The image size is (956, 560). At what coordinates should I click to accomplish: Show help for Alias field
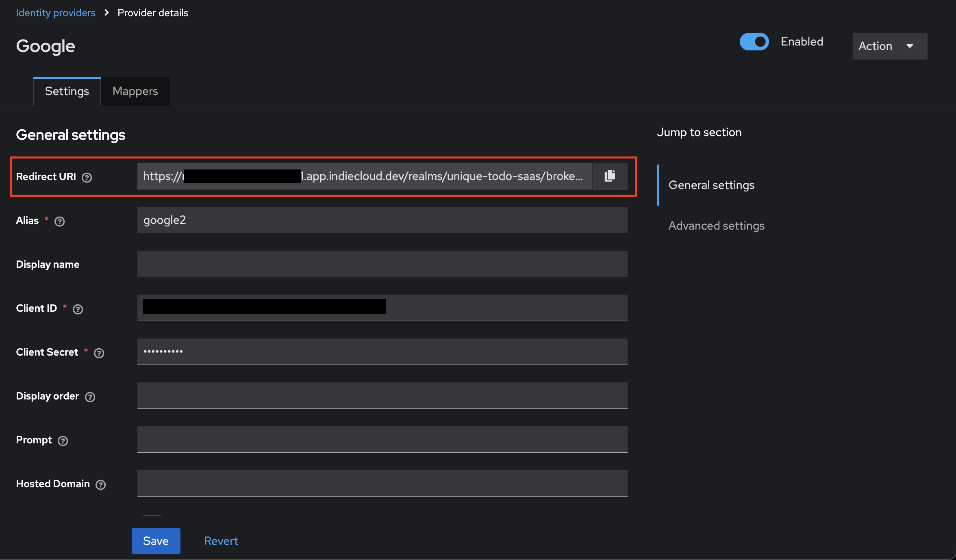tap(59, 221)
